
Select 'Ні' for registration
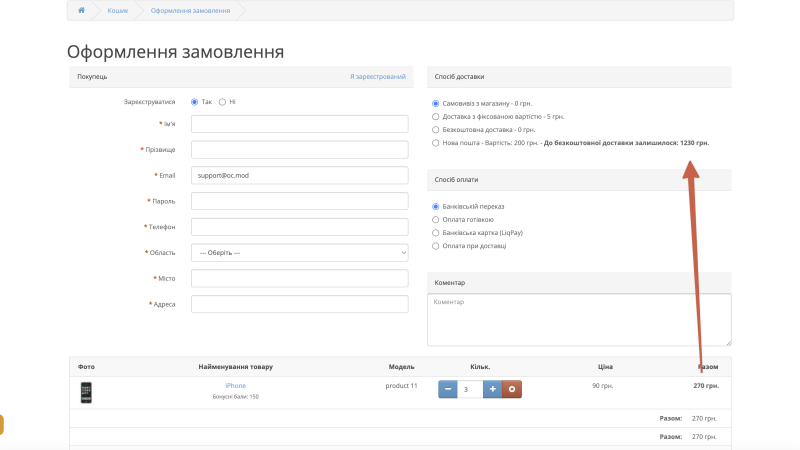(222, 102)
